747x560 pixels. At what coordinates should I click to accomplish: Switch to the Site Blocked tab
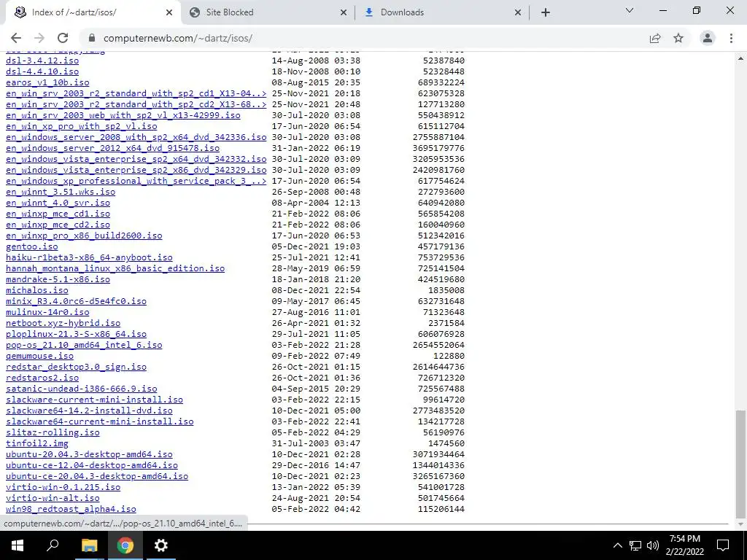point(267,12)
